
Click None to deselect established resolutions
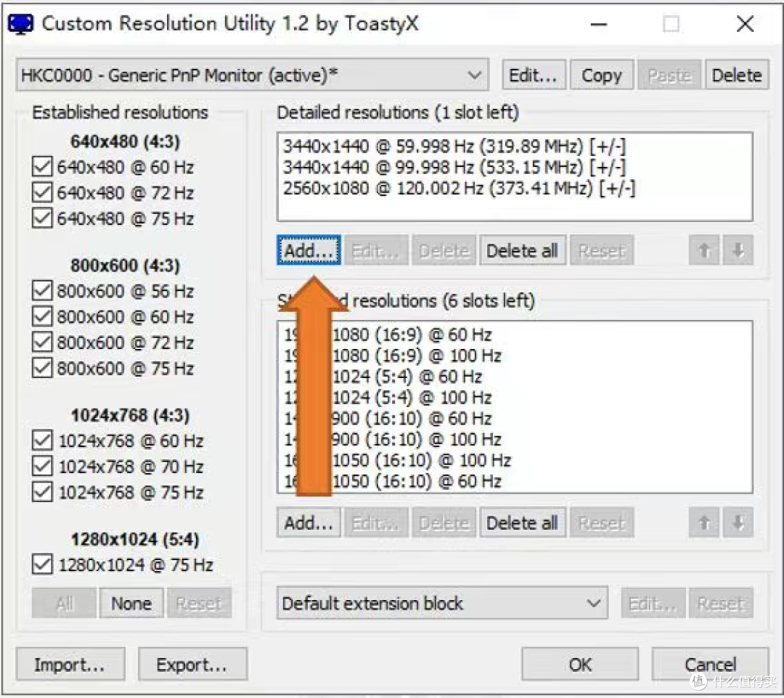click(131, 602)
